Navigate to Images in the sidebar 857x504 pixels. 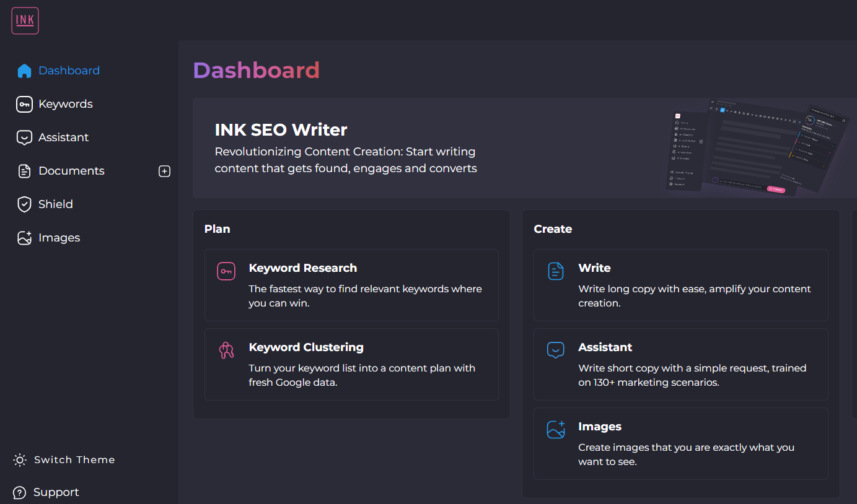tap(59, 238)
